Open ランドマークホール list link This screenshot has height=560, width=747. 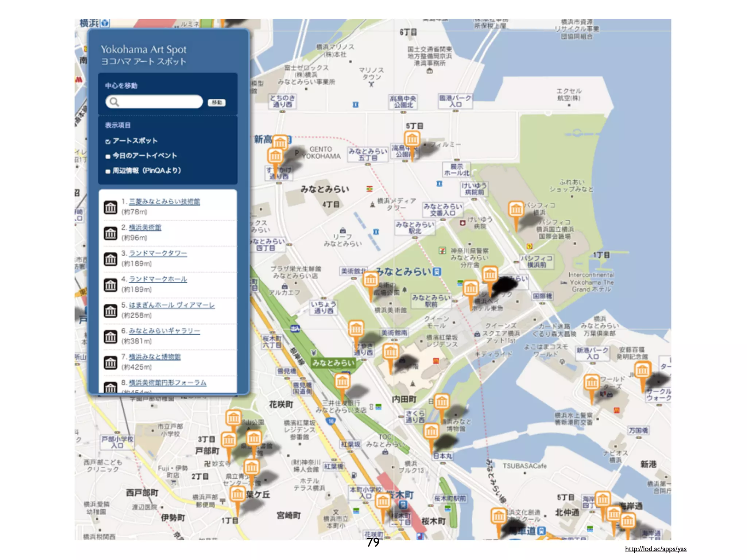[x=158, y=279]
